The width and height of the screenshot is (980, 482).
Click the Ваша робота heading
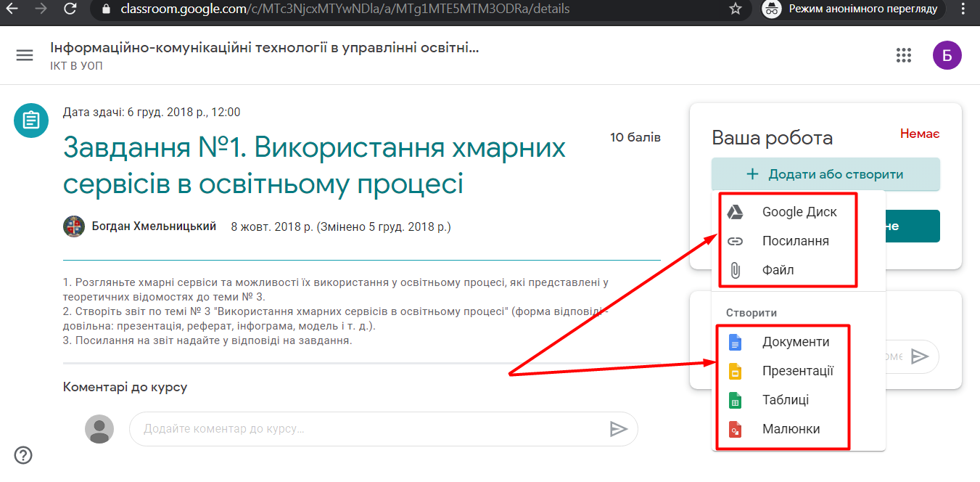772,138
